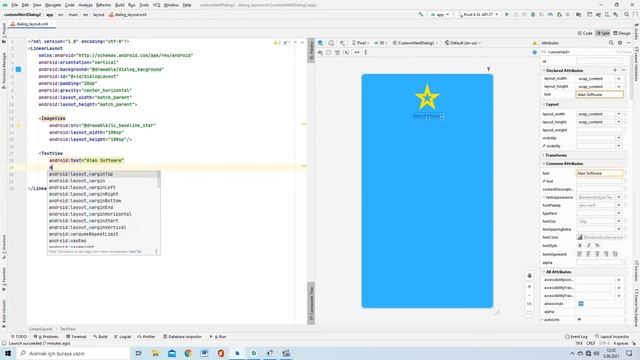Click the Declared text field 'Alan Software'
Viewport: 640px width, 360px height.
600,94
